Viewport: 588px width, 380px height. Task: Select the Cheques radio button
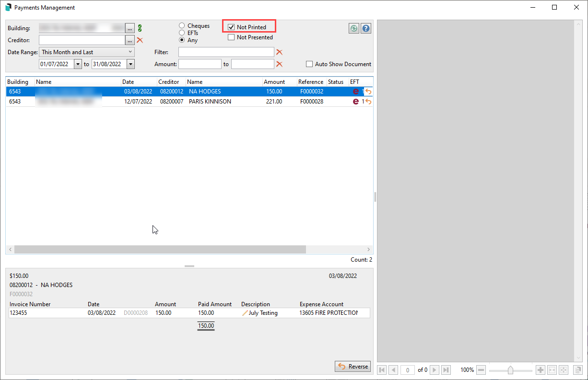point(182,25)
